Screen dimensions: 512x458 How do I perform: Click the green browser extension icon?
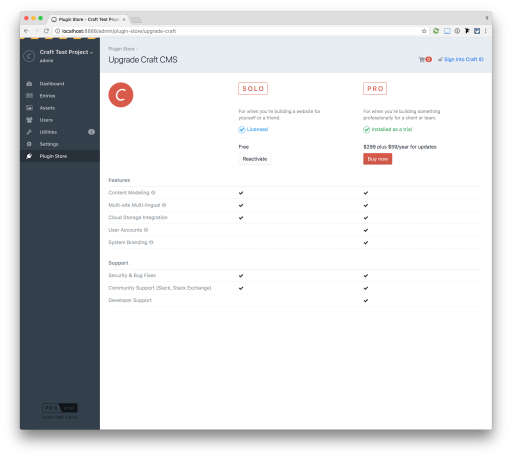(436, 31)
